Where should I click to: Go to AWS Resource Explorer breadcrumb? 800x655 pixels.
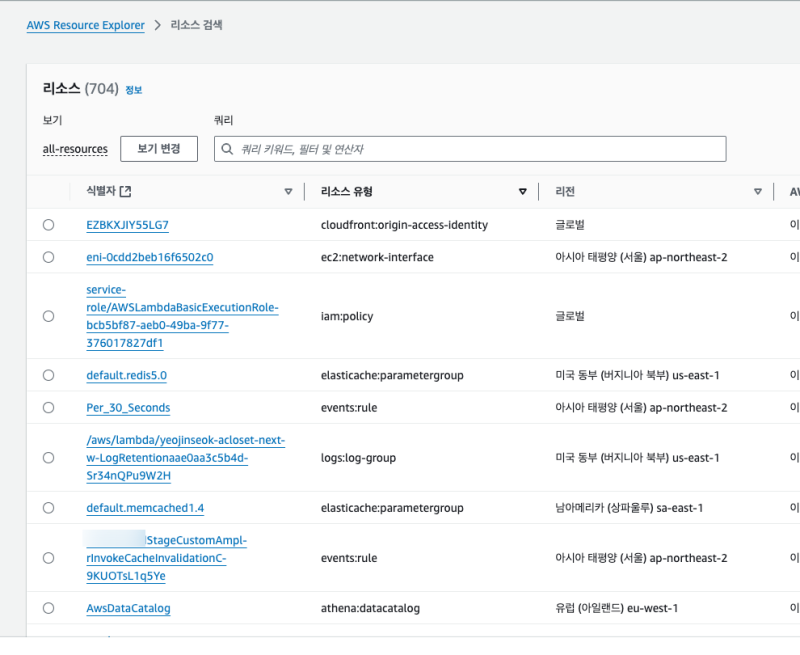[x=85, y=25]
